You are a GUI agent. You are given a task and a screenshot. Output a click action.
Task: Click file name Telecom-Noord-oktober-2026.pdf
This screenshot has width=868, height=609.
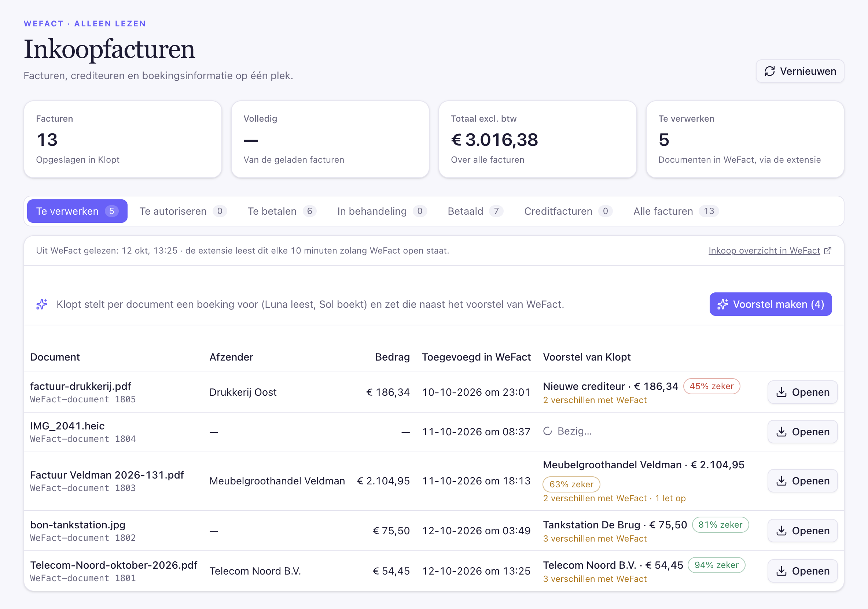[114, 565]
